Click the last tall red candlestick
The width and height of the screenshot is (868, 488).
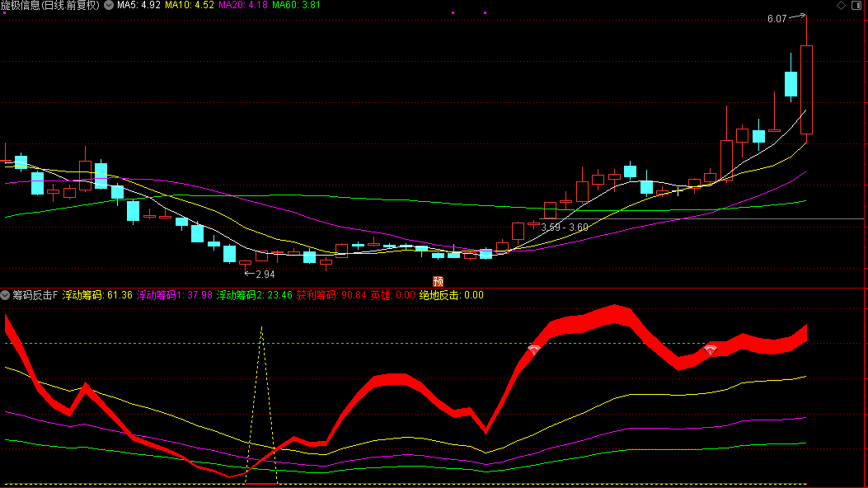(x=806, y=90)
